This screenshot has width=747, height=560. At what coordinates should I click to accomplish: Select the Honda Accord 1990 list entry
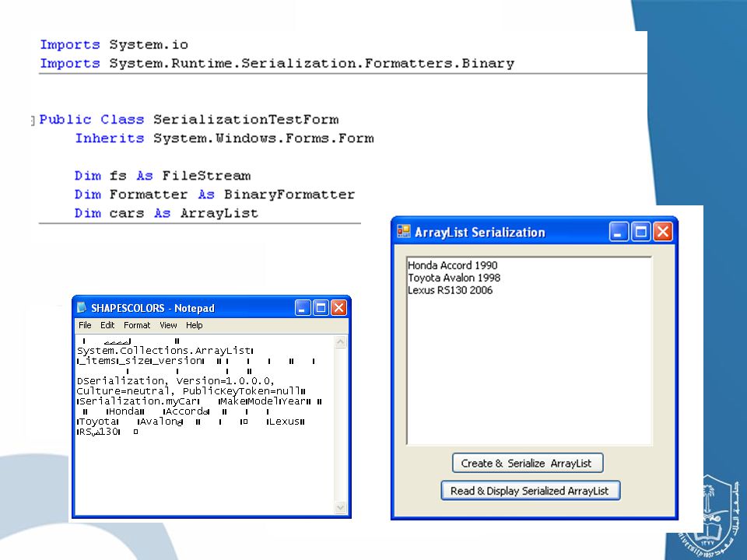click(x=453, y=265)
